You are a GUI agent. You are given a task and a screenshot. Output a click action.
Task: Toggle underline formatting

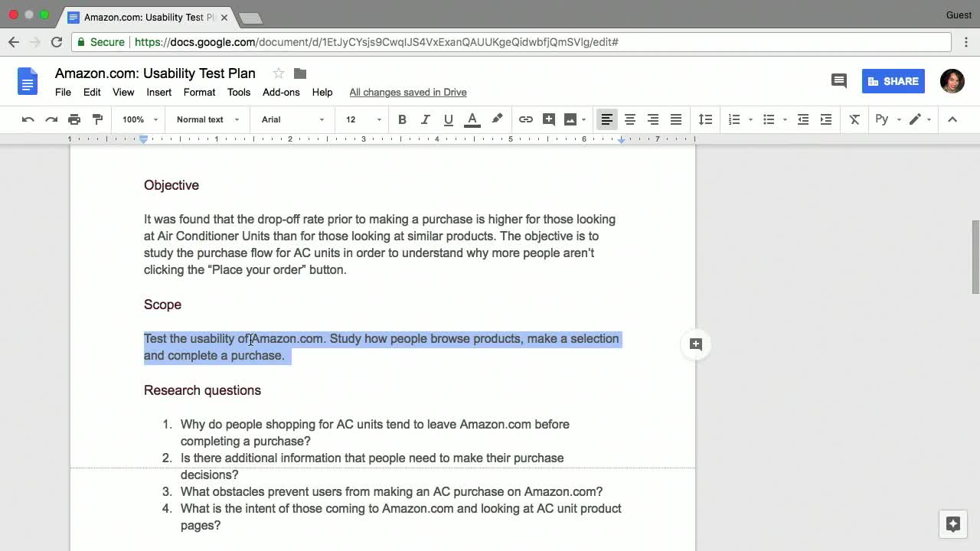449,119
